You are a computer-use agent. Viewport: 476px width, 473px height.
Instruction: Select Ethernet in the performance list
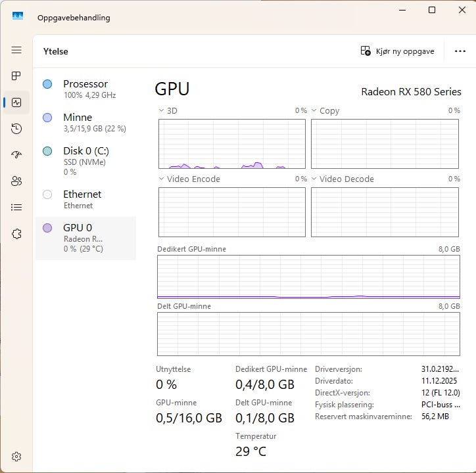pos(85,199)
